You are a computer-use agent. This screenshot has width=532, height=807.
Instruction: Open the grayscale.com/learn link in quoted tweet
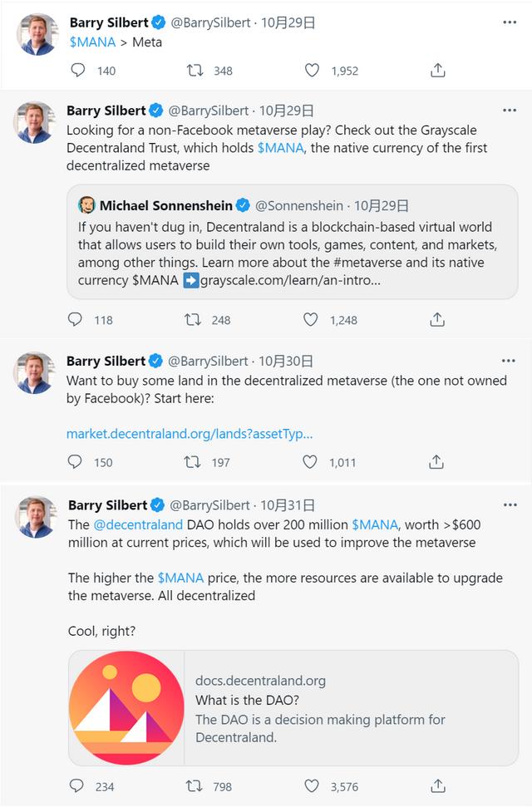(x=290, y=280)
